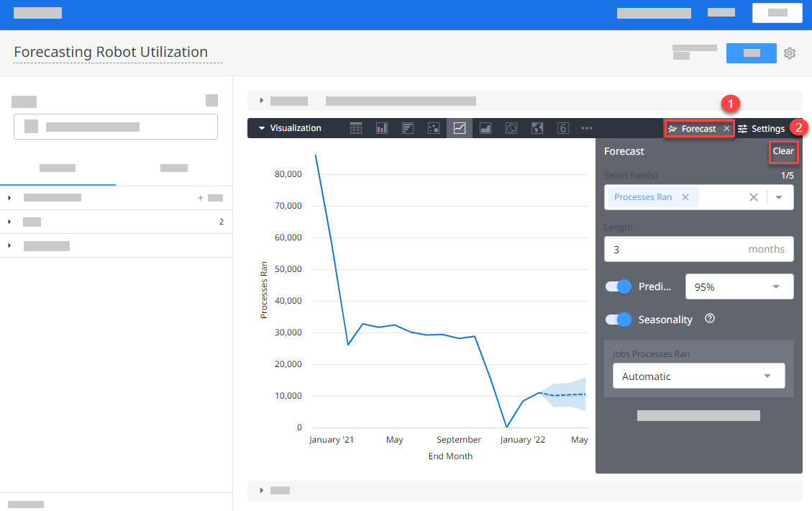This screenshot has height=511, width=812.
Task: Turn off the Seasonality toggle
Action: pyautogui.click(x=618, y=318)
